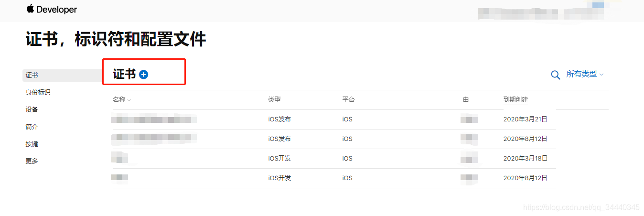Image resolution: width=644 pixels, height=216 pixels.
Task: Select 证书 in the sidebar
Action: pyautogui.click(x=62, y=75)
